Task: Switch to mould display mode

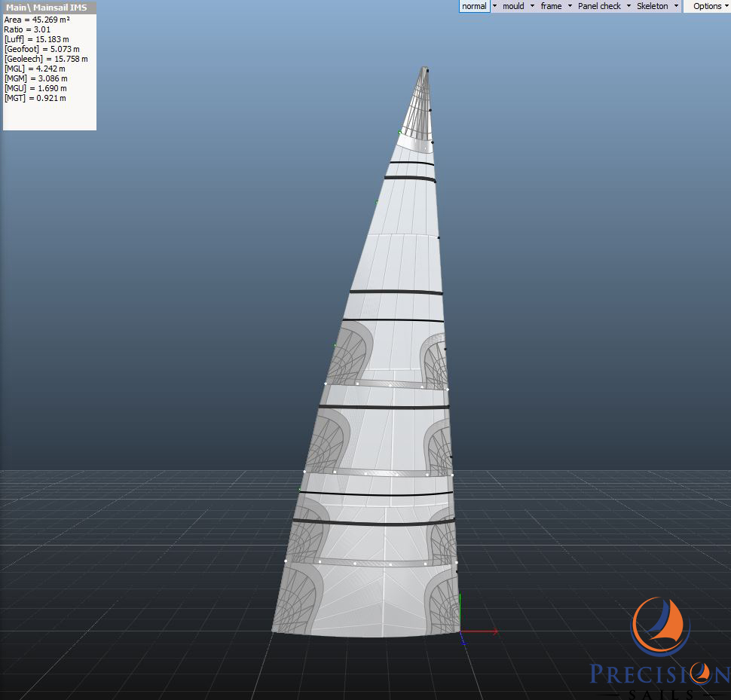Action: [513, 6]
